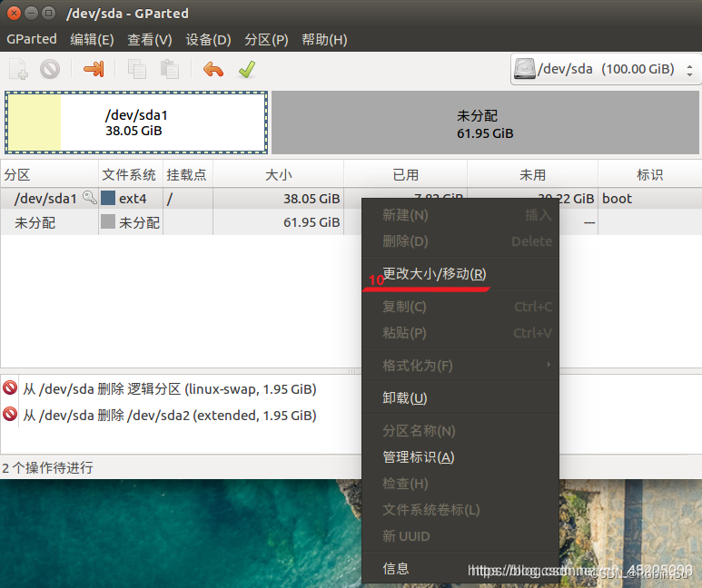Click 删除(D) context menu entry
Viewport: 702px width, 588px height.
(460, 241)
